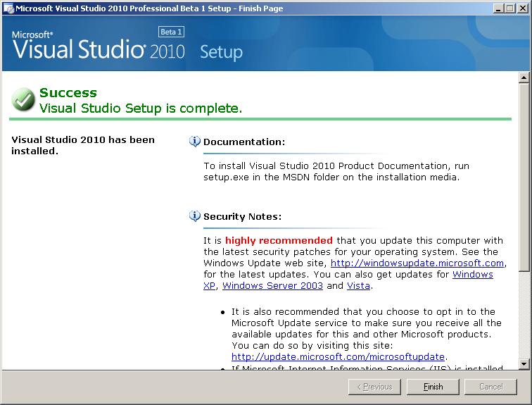Click 'Visual Studio 2010 has been installed.' text
Screen dimensions: 532x405
coord(83,145)
